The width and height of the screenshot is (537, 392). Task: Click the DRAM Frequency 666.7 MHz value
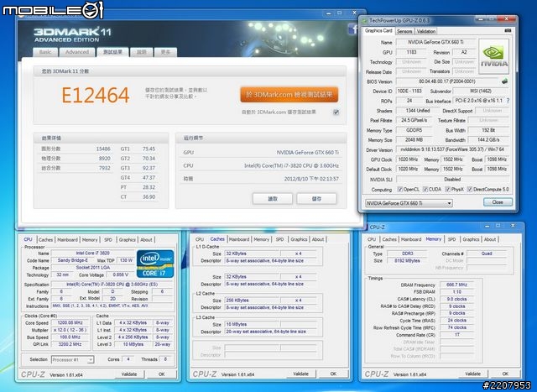click(x=456, y=285)
